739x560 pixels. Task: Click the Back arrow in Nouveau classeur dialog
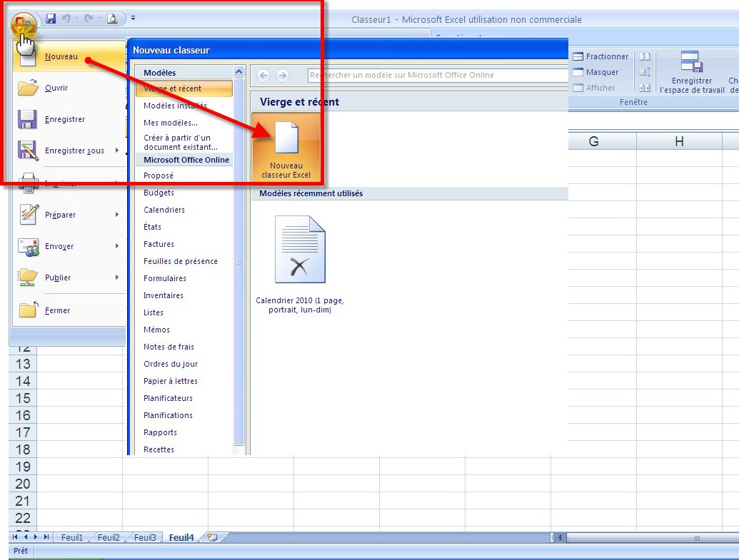(x=264, y=76)
